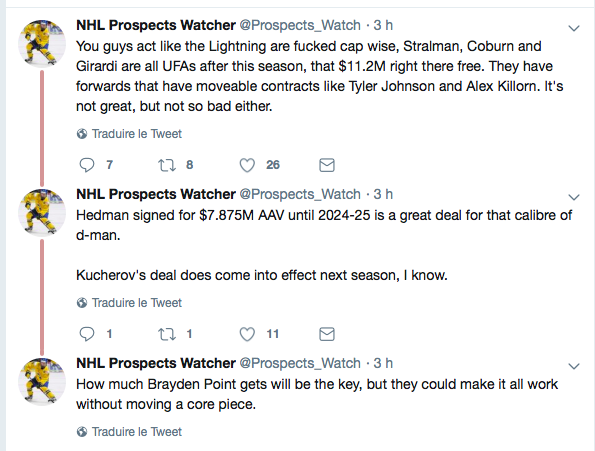Reply to the Lightning cap tweet
Screen dimensions: 595x451
[87, 165]
